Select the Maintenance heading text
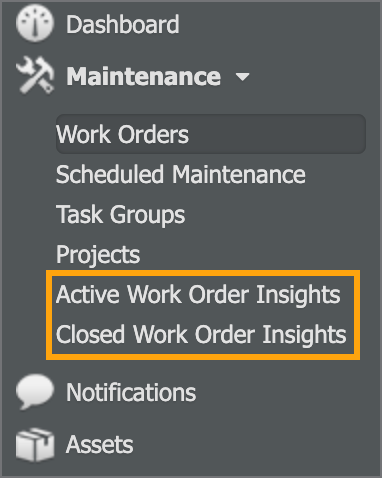 tap(143, 77)
